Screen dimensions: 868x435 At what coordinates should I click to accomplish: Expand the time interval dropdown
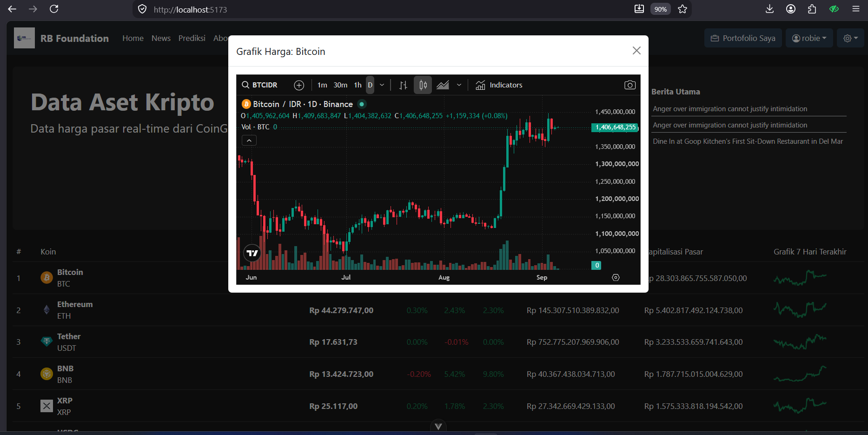[x=382, y=85]
